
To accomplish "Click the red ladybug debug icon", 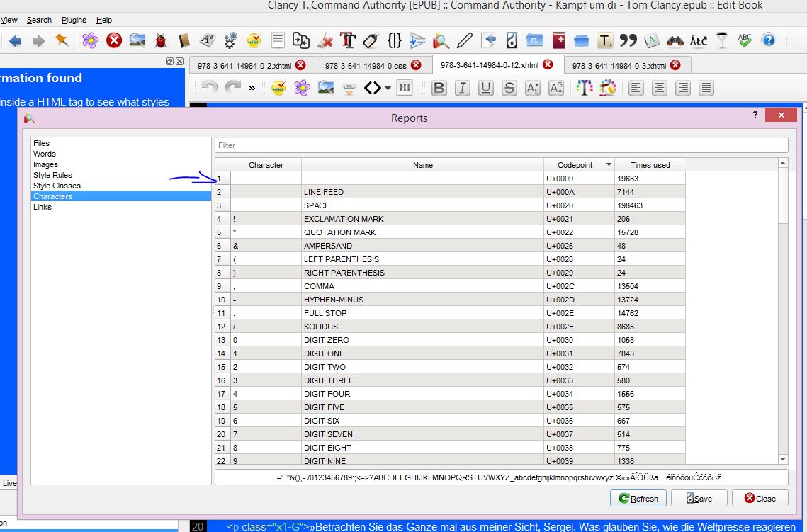I will pos(161,40).
